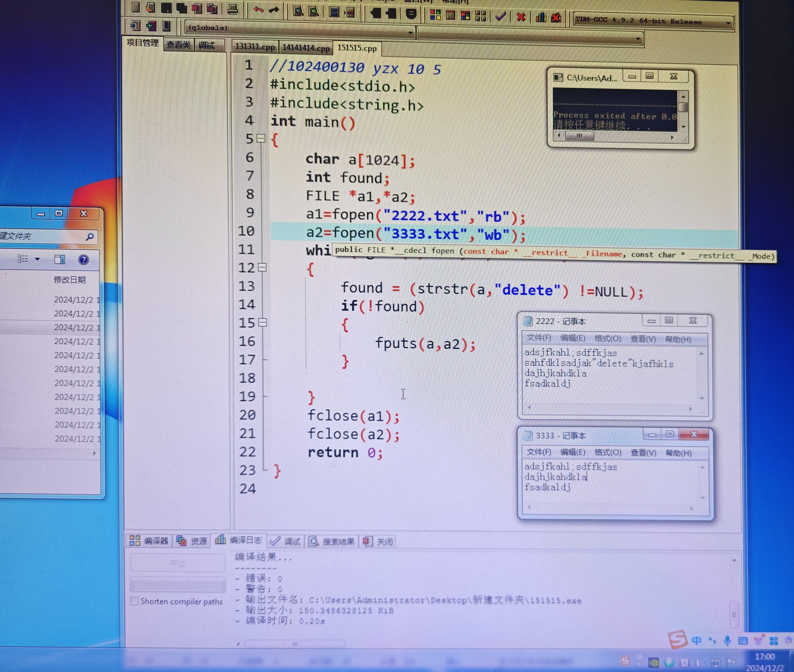Click the 中止 abort button
Image resolution: width=794 pixels, height=672 pixels.
pos(177,563)
